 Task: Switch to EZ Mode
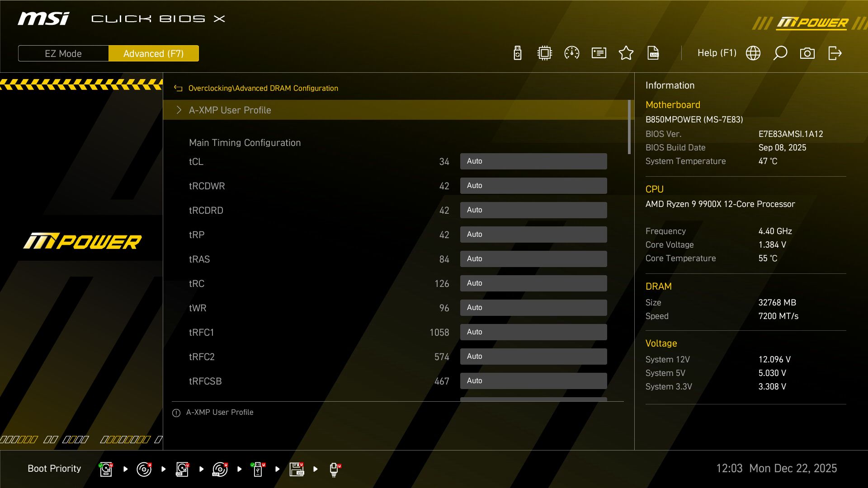[63, 53]
